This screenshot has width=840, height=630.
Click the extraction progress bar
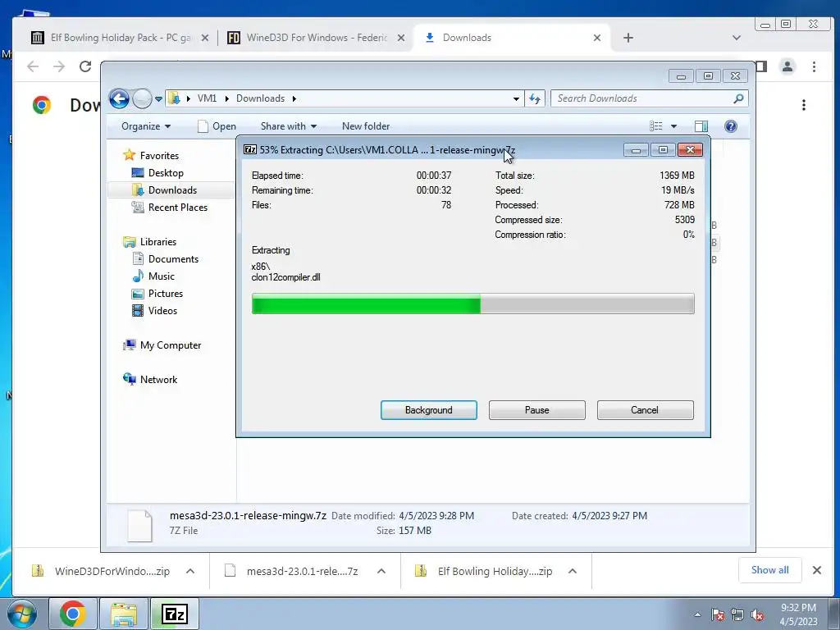tap(473, 304)
